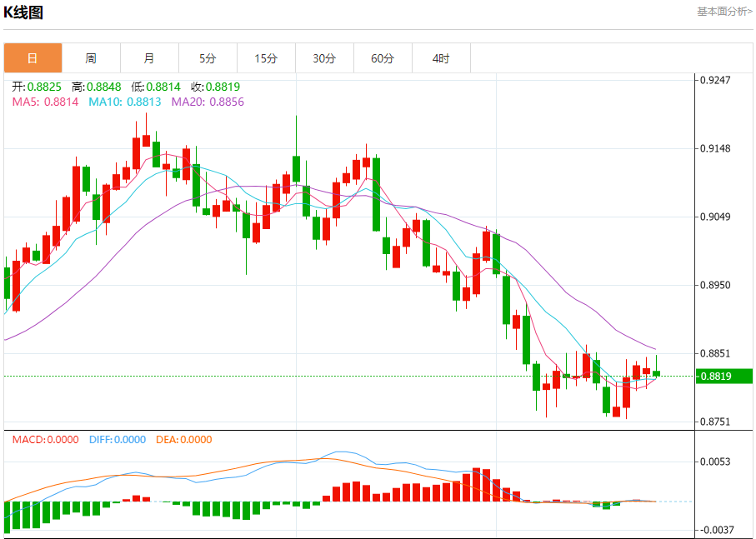Click the green 0.8819 current price tag
This screenshot has width=756, height=539.
723,377
